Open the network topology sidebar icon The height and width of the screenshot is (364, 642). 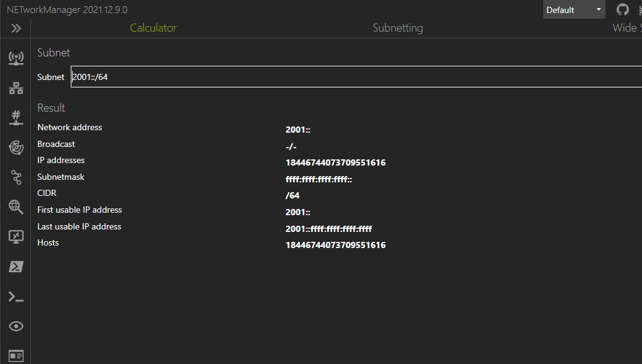pos(16,88)
